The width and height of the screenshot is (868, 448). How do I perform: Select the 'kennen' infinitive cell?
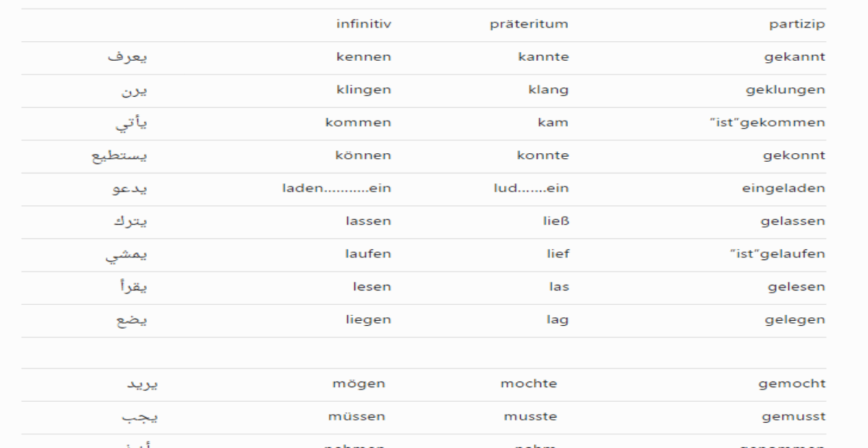click(x=364, y=57)
